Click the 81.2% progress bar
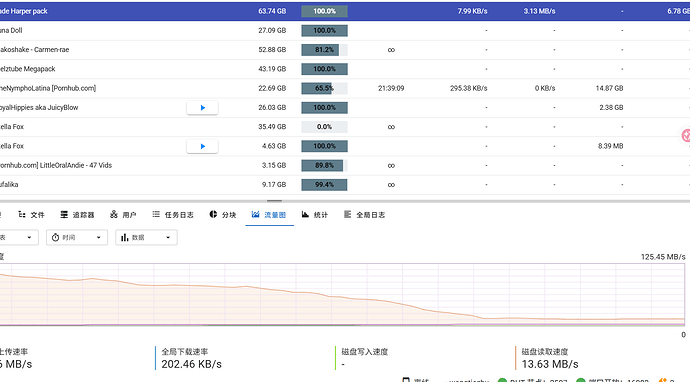 click(x=324, y=50)
